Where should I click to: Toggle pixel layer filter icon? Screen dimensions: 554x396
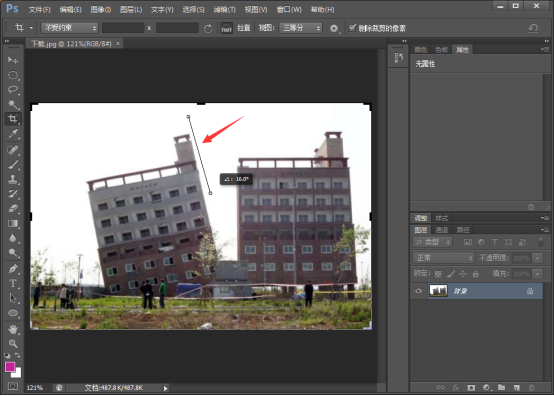tap(468, 242)
